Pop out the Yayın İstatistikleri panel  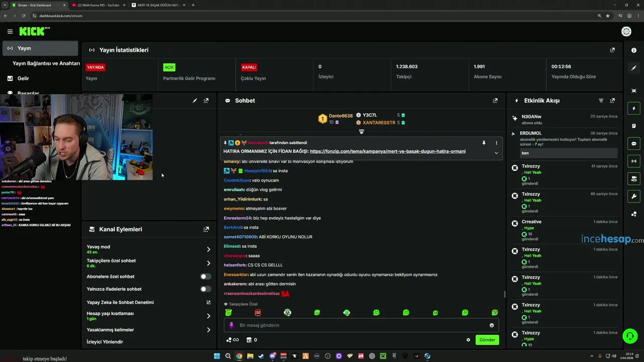coord(612,50)
